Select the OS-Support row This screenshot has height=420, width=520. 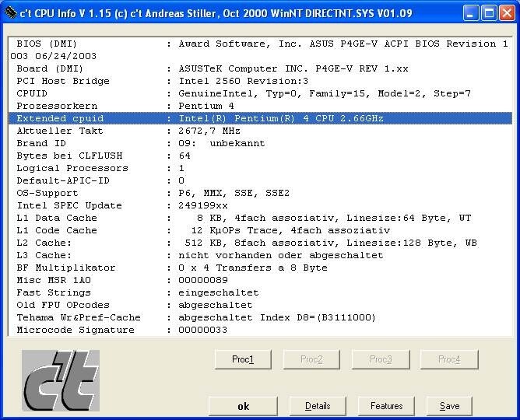[260, 193]
